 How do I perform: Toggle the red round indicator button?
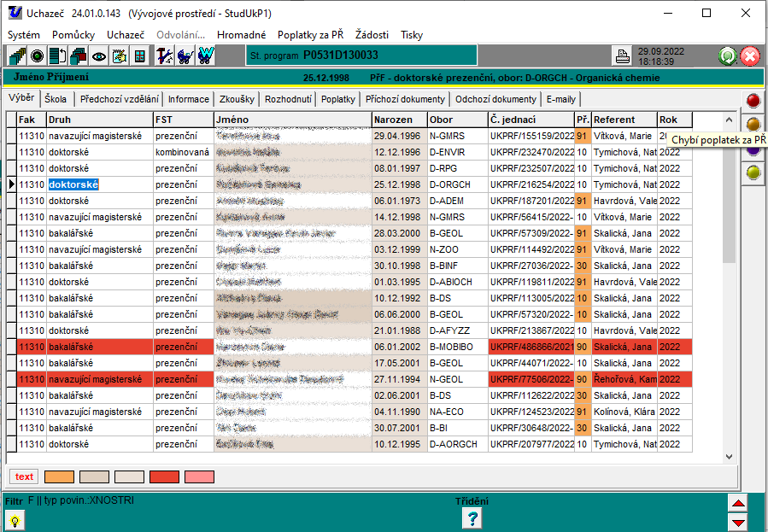[753, 101]
